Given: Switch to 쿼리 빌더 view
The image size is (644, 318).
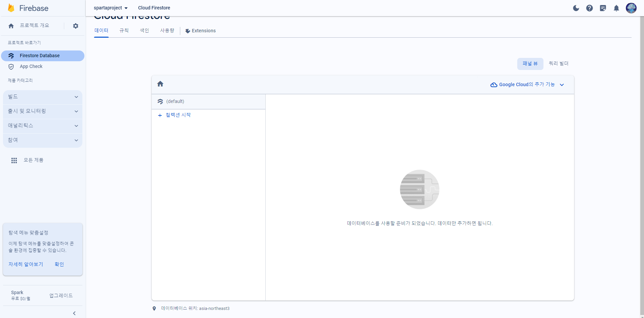Looking at the screenshot, I should click(x=559, y=64).
